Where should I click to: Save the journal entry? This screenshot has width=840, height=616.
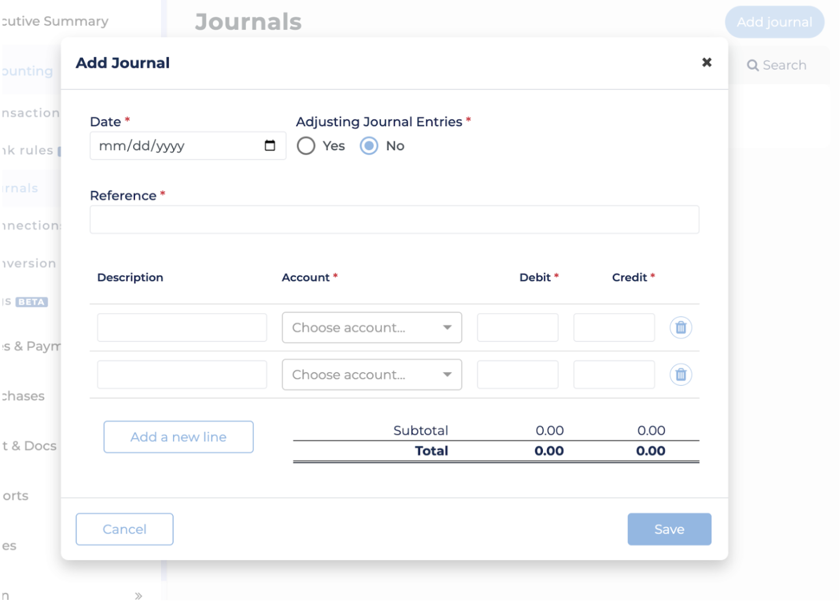click(669, 529)
